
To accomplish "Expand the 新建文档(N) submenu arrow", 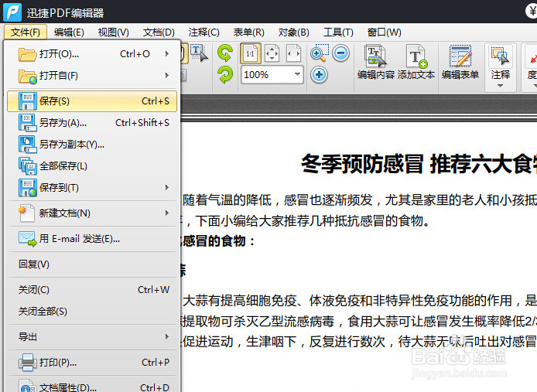I will (x=167, y=213).
